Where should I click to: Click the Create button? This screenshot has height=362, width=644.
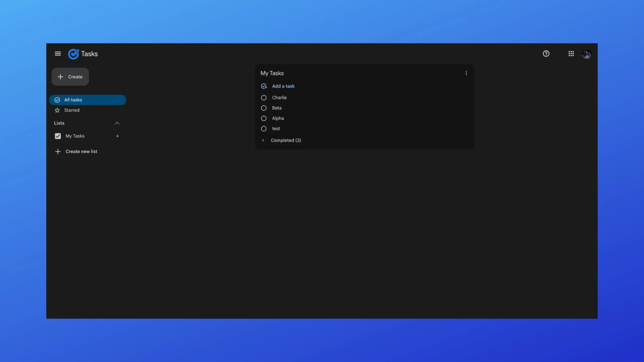[70, 77]
